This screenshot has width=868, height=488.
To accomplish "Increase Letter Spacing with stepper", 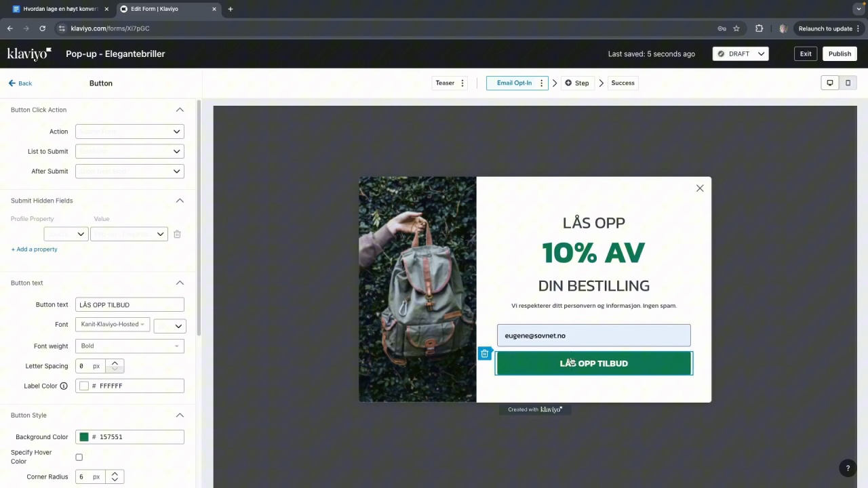I will [115, 363].
